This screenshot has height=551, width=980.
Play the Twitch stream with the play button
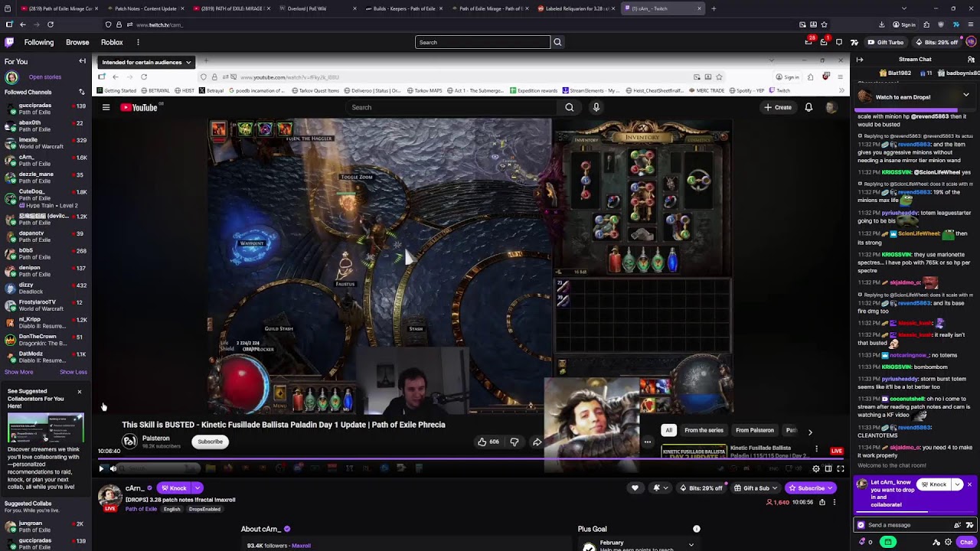[101, 468]
